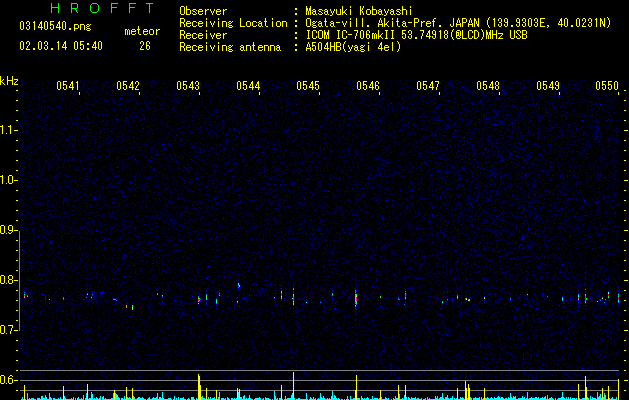Select the filename 03140540.png
Screen dimensions: 629x400
(x=55, y=27)
